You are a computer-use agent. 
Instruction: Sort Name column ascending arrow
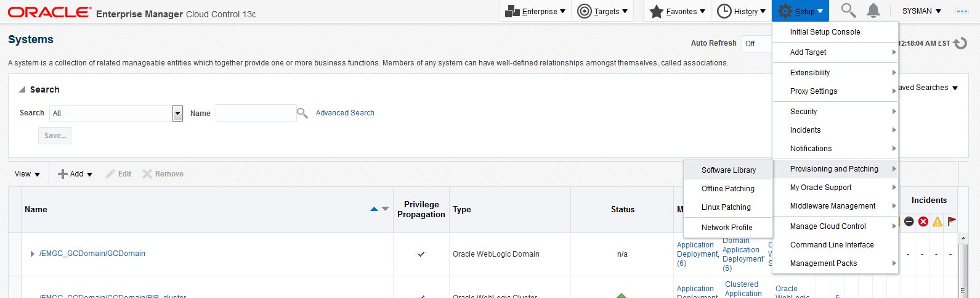(x=374, y=209)
